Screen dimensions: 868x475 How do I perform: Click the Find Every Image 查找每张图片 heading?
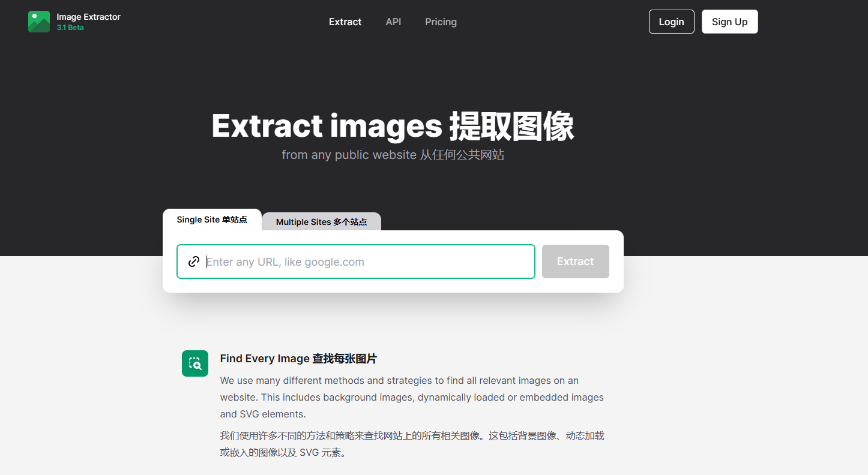click(298, 358)
